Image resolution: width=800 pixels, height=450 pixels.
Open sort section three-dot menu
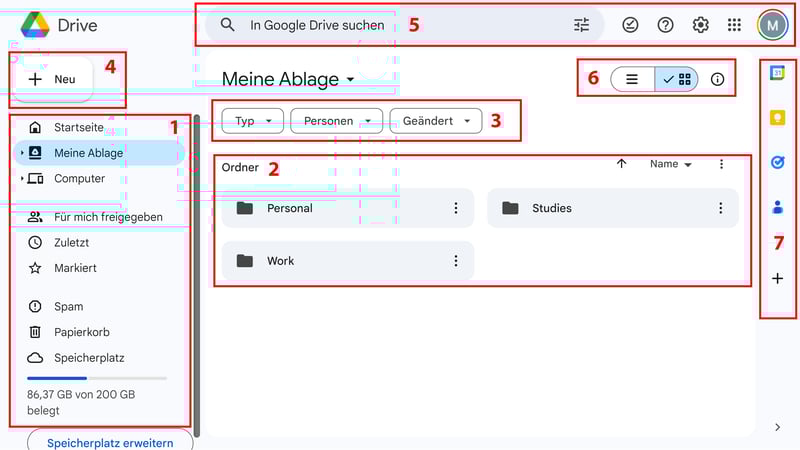click(x=721, y=164)
